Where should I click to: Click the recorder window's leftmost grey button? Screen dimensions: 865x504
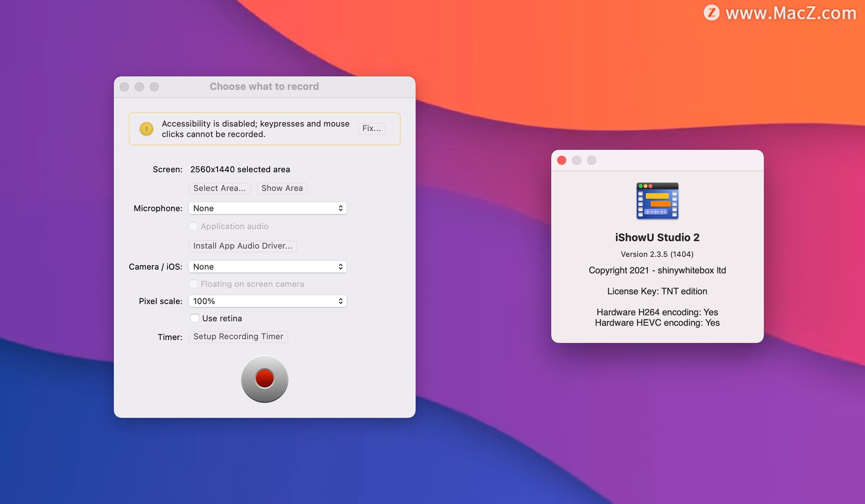[125, 86]
